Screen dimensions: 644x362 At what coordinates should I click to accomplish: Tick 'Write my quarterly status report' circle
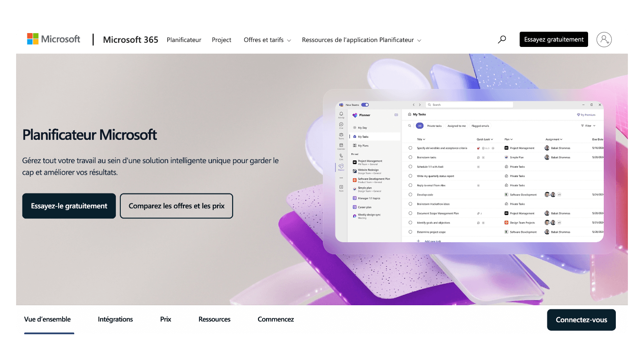coord(411,176)
